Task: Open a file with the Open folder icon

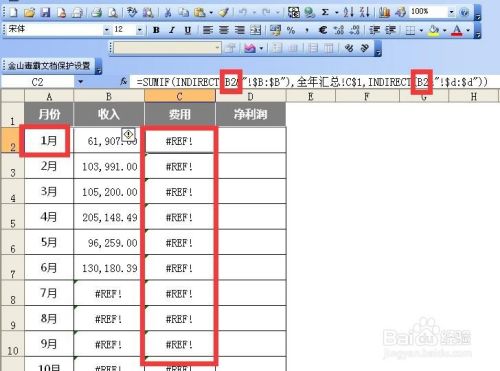Action: pyautogui.click(x=29, y=13)
